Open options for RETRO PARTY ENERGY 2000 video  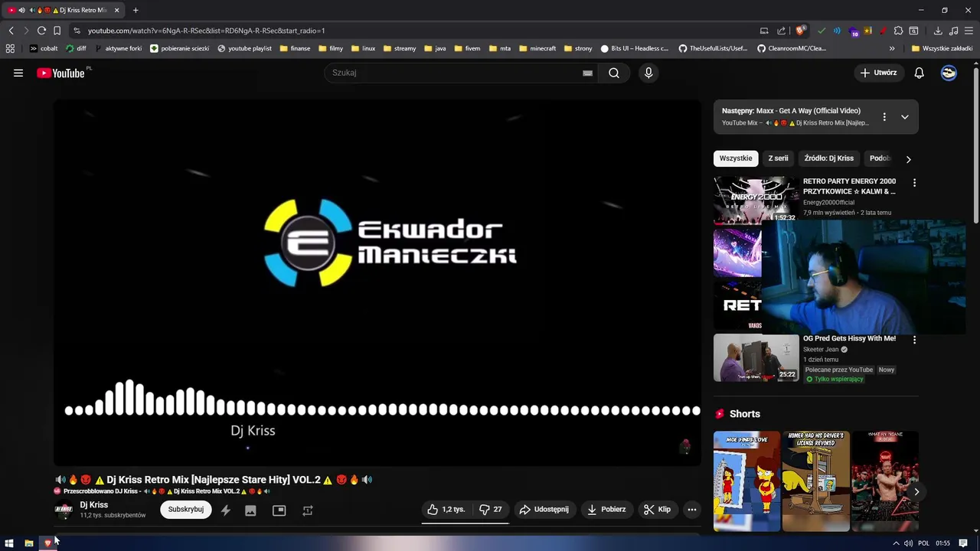click(x=914, y=183)
